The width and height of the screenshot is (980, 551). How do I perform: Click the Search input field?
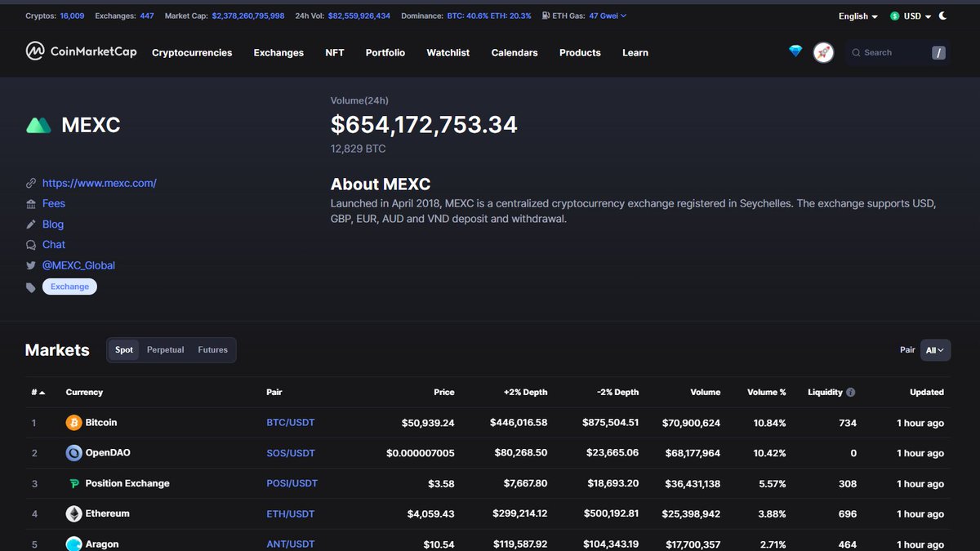pos(898,52)
